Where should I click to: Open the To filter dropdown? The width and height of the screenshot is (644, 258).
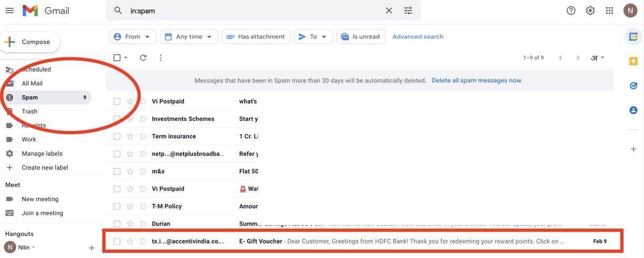[313, 37]
